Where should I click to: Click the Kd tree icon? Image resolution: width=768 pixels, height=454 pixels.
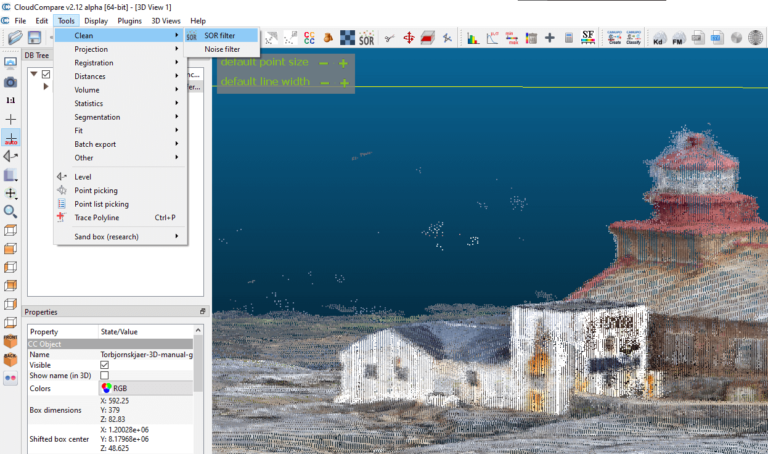coord(659,38)
